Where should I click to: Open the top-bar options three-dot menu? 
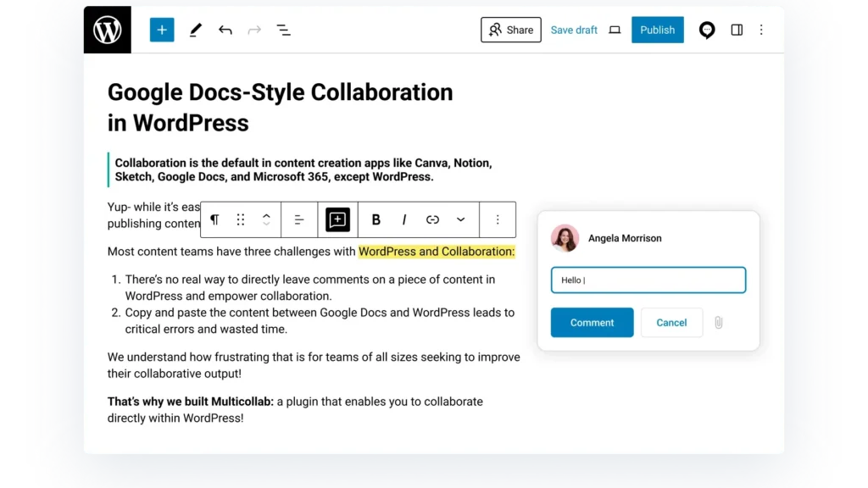pos(761,30)
